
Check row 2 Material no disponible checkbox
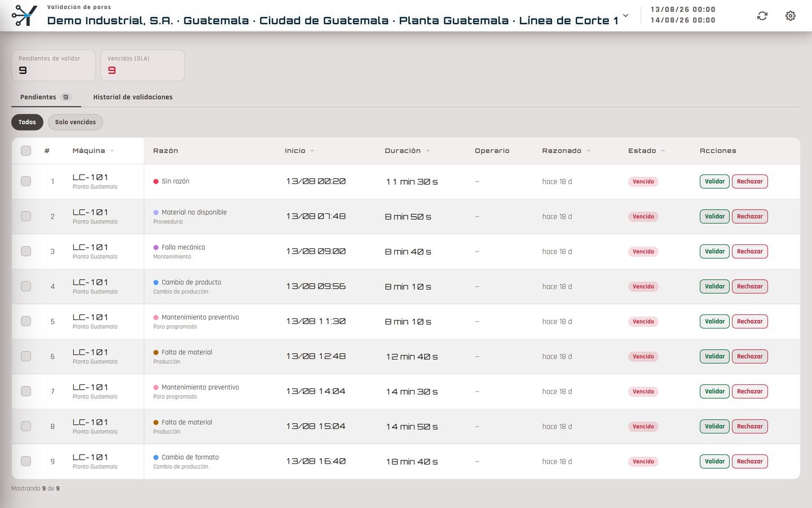(26, 216)
